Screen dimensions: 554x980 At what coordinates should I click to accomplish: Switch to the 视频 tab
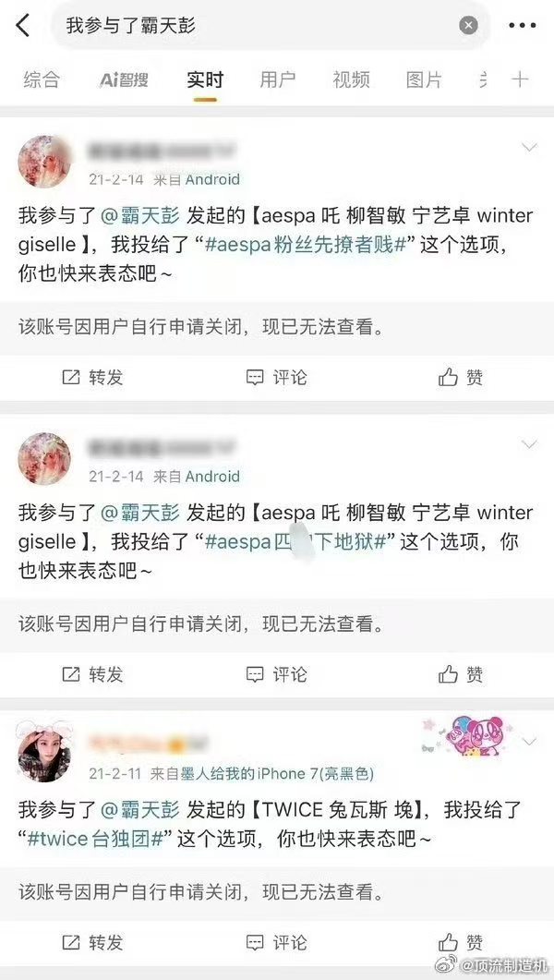(351, 79)
